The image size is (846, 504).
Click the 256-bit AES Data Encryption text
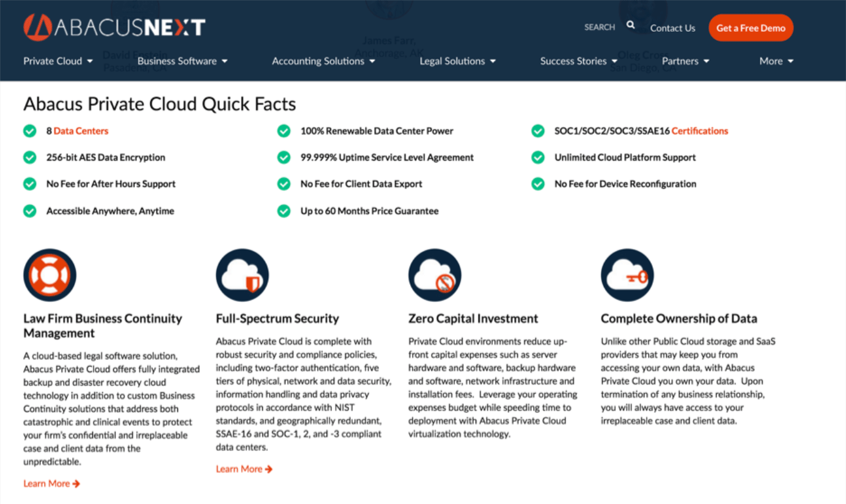tap(106, 158)
